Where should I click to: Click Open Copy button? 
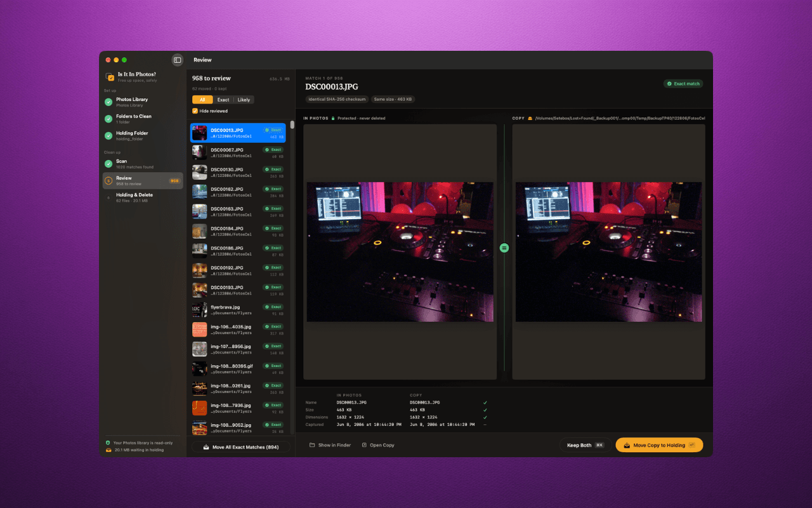pos(378,445)
